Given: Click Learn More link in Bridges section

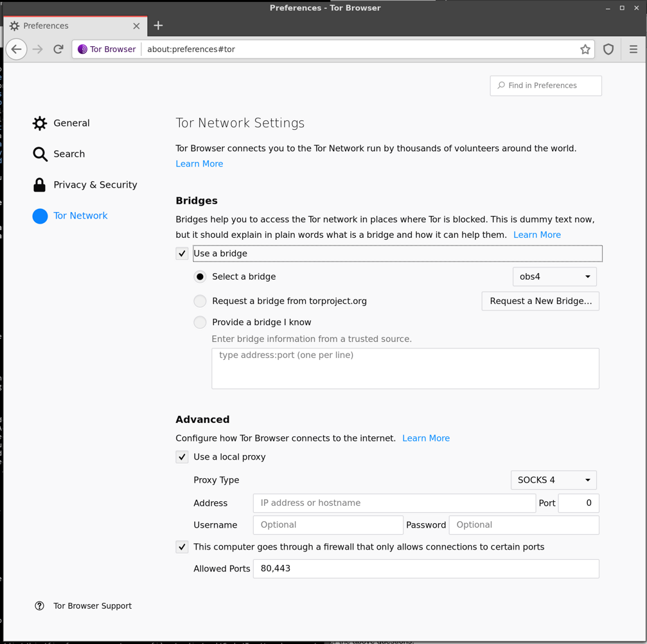Looking at the screenshot, I should click(537, 235).
